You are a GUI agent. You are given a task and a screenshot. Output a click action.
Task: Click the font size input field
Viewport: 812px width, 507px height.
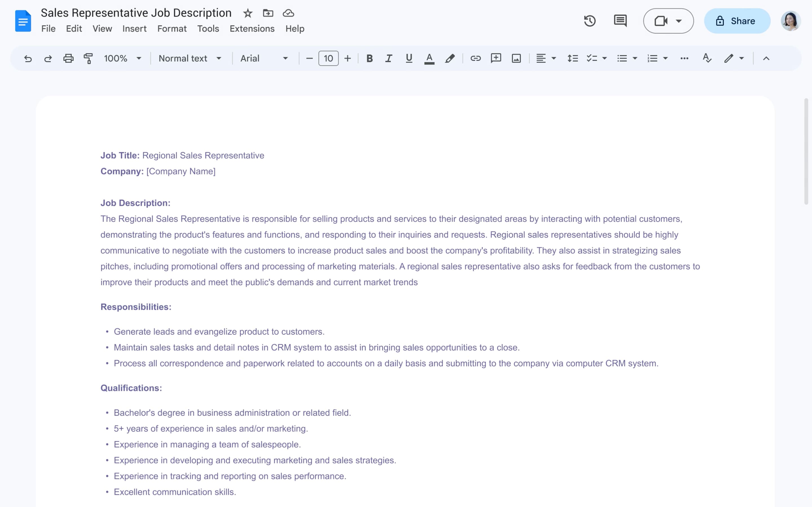point(328,59)
